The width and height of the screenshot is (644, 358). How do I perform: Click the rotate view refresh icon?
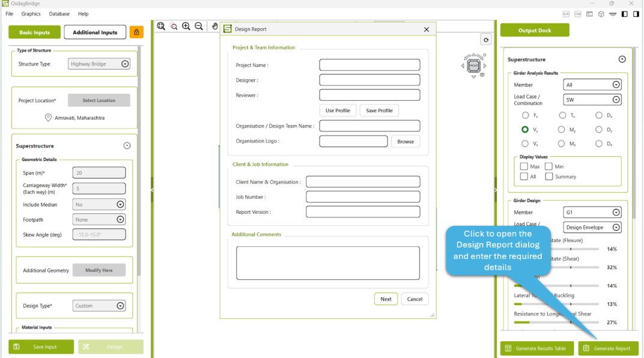tap(486, 40)
